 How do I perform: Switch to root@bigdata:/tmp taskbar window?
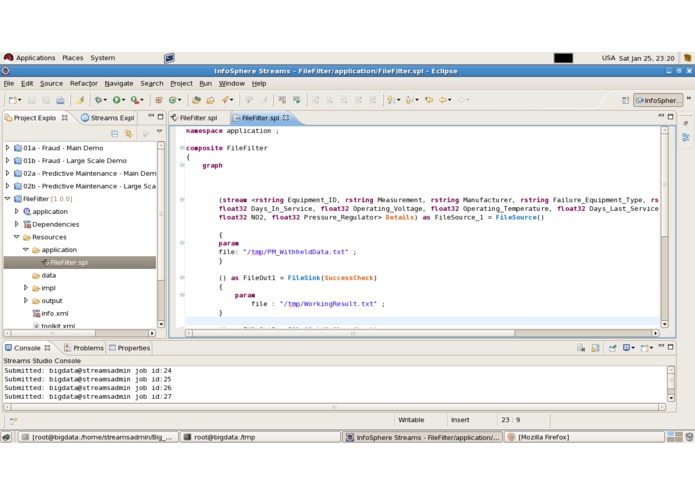261,437
